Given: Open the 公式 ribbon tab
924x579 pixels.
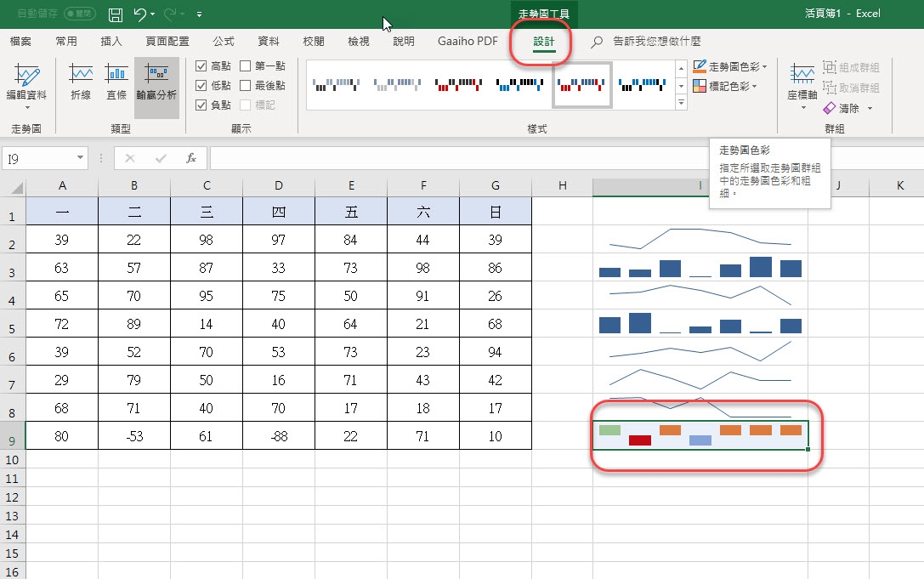Looking at the screenshot, I should click(x=224, y=41).
